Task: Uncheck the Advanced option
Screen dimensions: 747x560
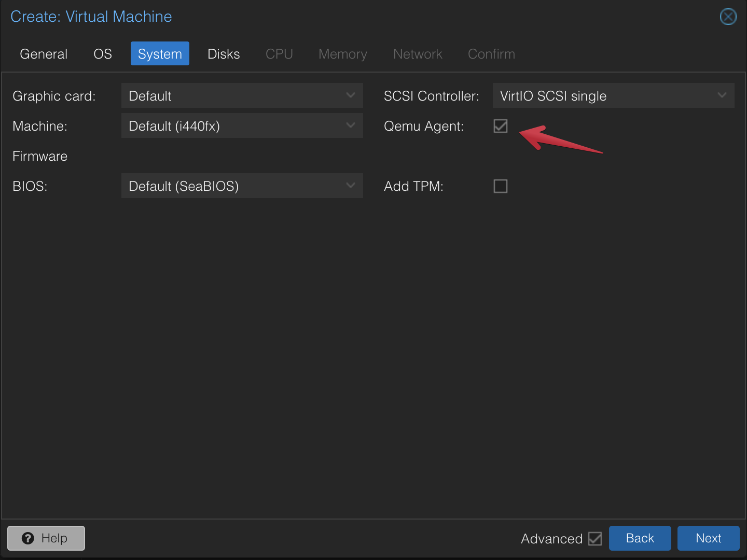Action: (594, 539)
